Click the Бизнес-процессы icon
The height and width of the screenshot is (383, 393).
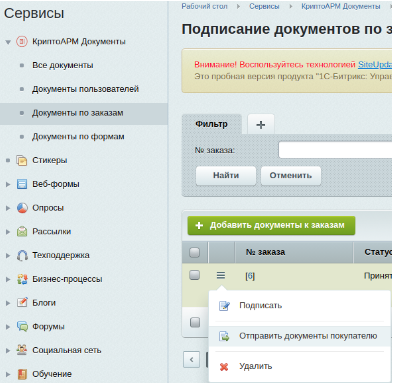tap(22, 279)
